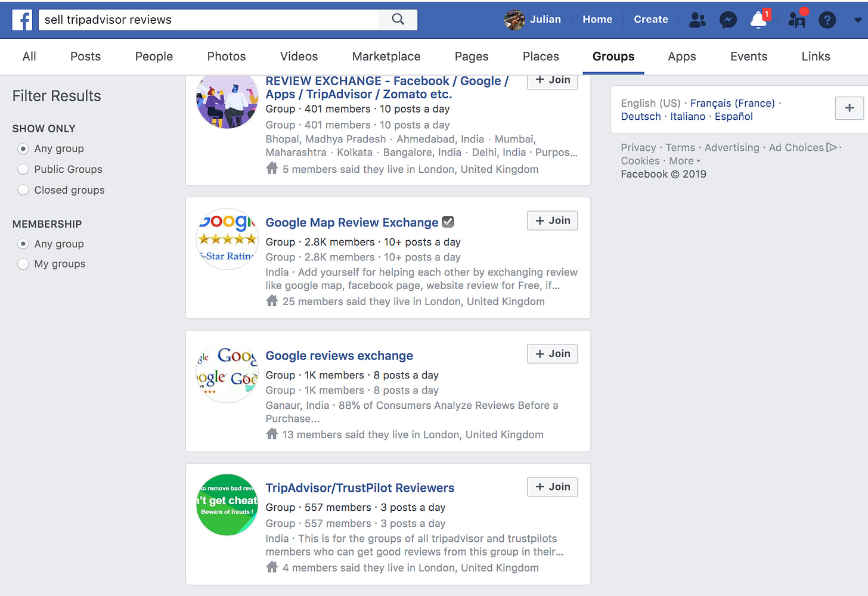Select the My groups filter

(23, 264)
